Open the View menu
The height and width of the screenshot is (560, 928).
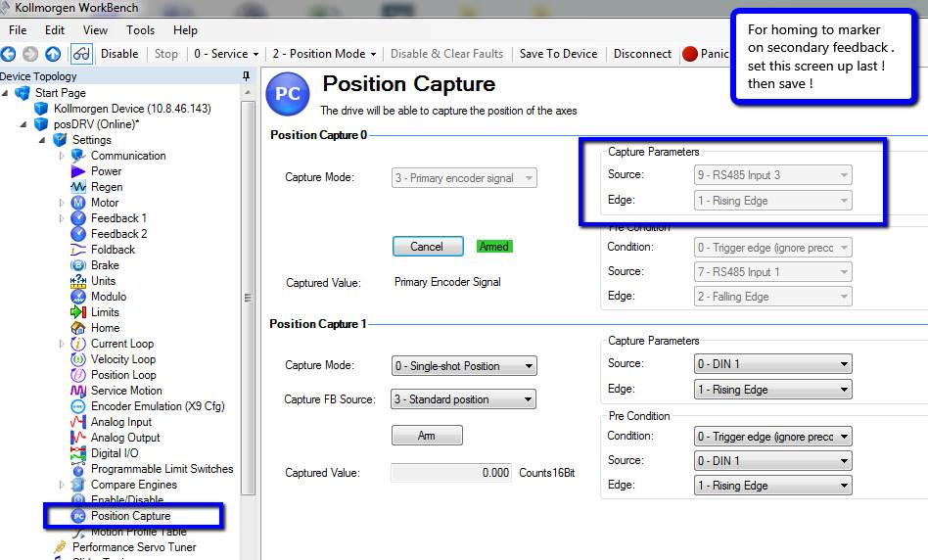pos(95,30)
